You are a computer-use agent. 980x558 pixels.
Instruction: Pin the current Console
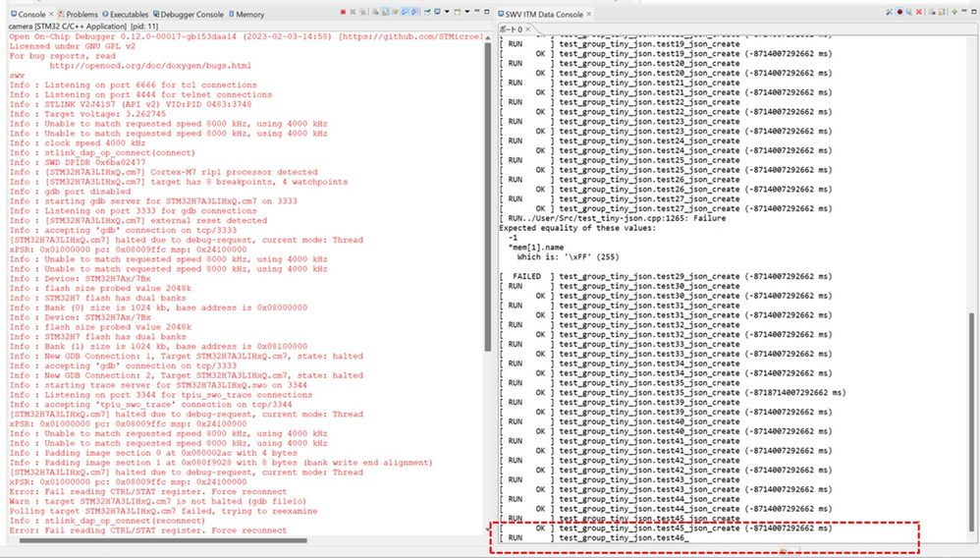pos(427,12)
